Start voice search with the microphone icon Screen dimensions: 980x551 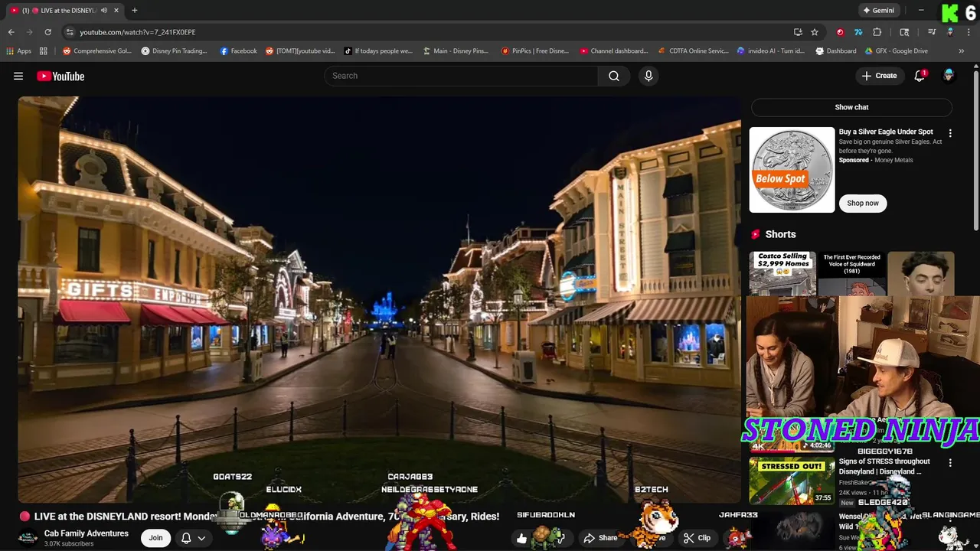648,76
